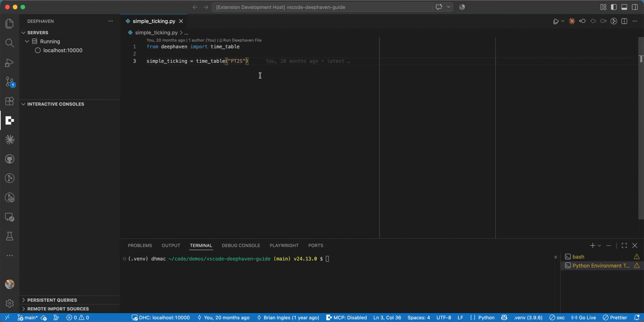Switch to the PROBLEMS tab
The height and width of the screenshot is (322, 644).
(x=140, y=246)
